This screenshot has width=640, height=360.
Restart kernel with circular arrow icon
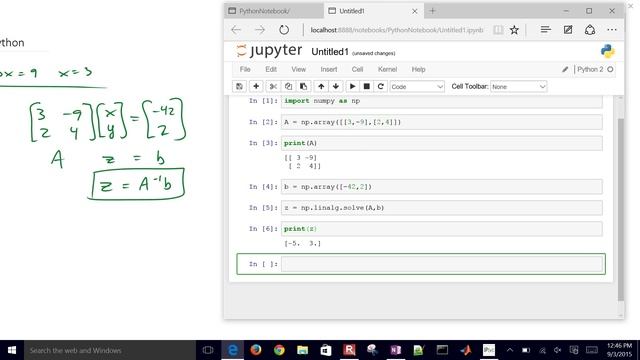click(x=380, y=87)
